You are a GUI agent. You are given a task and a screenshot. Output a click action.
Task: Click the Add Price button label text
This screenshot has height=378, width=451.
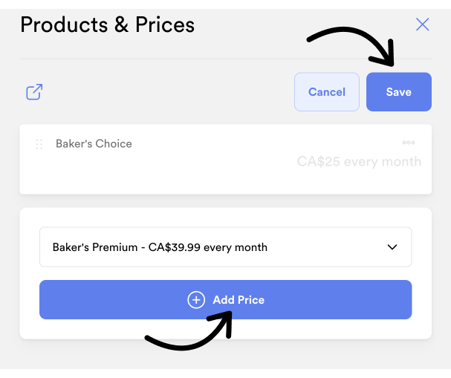point(239,300)
